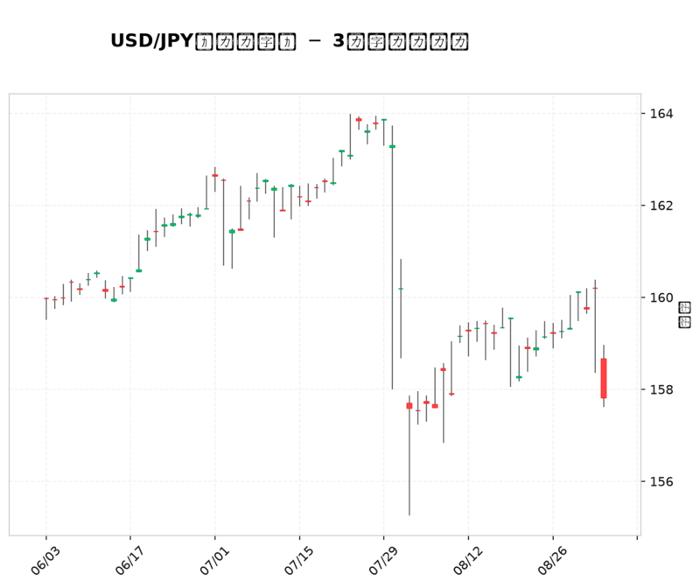Click the vertical y-axis label at right
This screenshot has width=700, height=588.
(x=684, y=315)
